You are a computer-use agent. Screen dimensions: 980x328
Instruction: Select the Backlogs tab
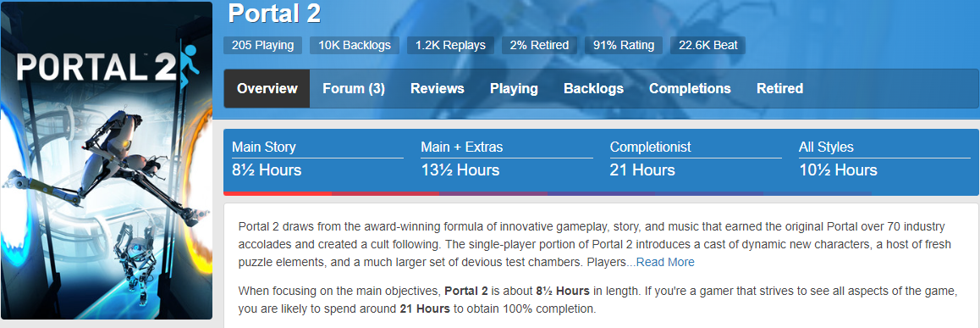(x=594, y=88)
